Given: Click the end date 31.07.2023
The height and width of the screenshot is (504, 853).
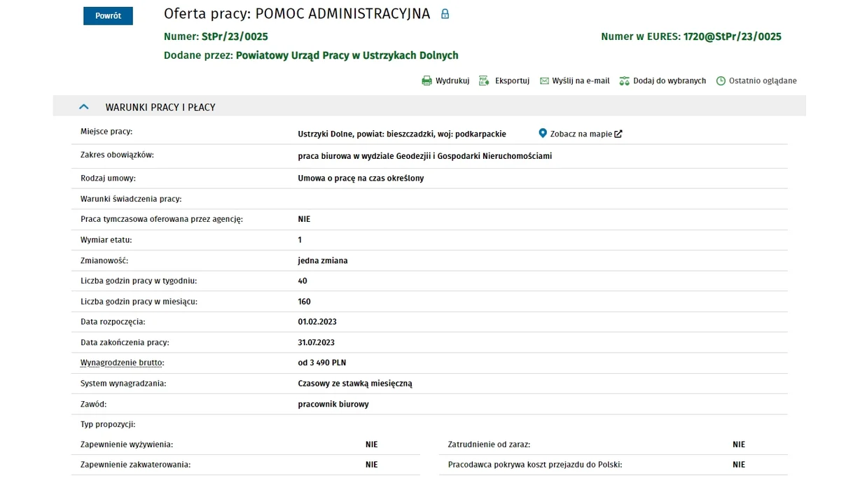Looking at the screenshot, I should (317, 342).
